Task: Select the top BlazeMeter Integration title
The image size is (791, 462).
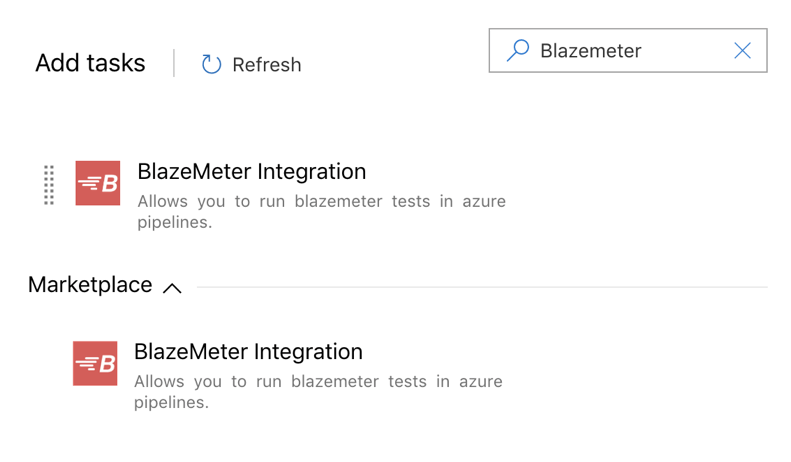Action: click(x=251, y=171)
